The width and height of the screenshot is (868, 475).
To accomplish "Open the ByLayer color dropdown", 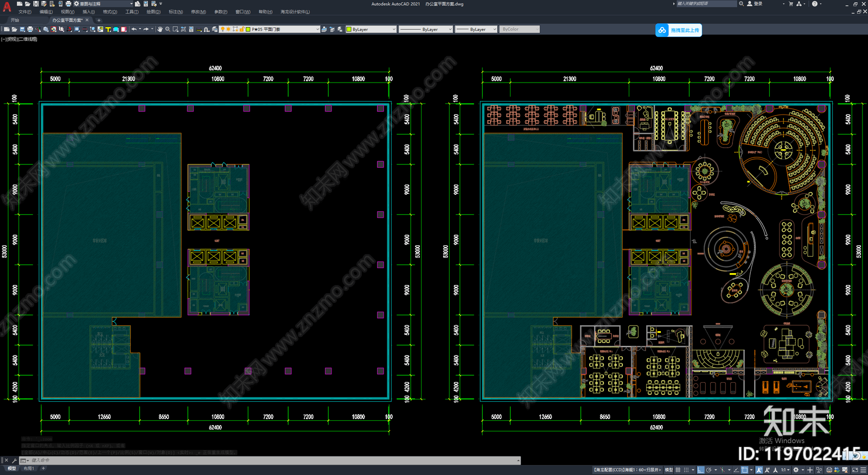I will pyautogui.click(x=371, y=29).
